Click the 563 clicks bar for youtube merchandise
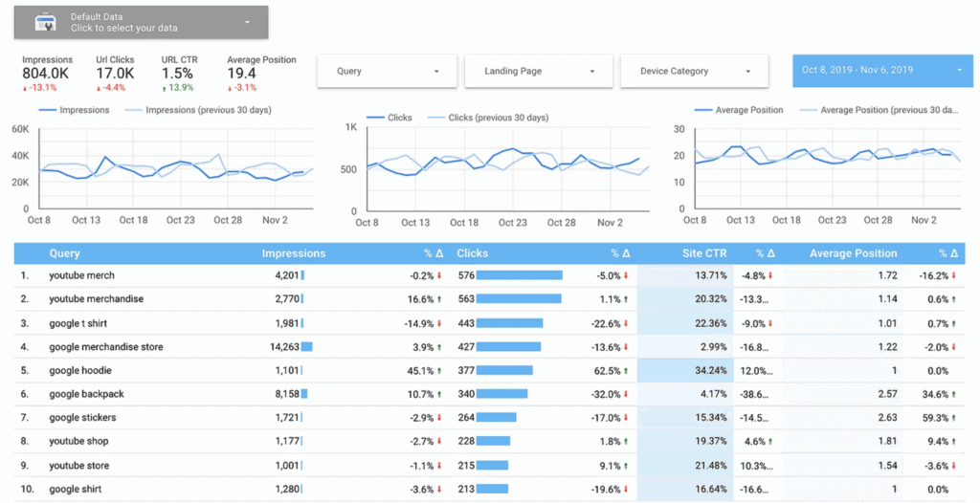Viewport: 980px width, 503px height. 519,299
